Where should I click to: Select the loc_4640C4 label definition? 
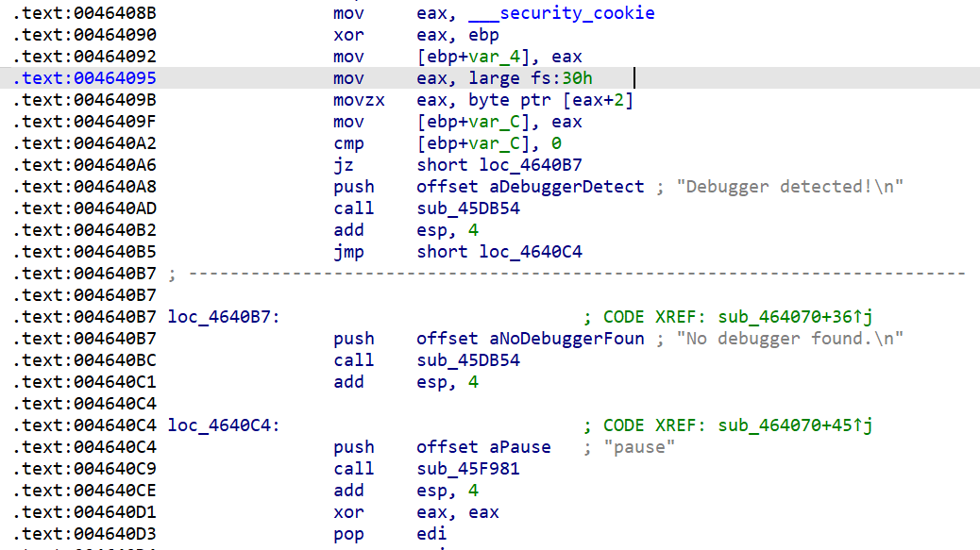(x=224, y=425)
